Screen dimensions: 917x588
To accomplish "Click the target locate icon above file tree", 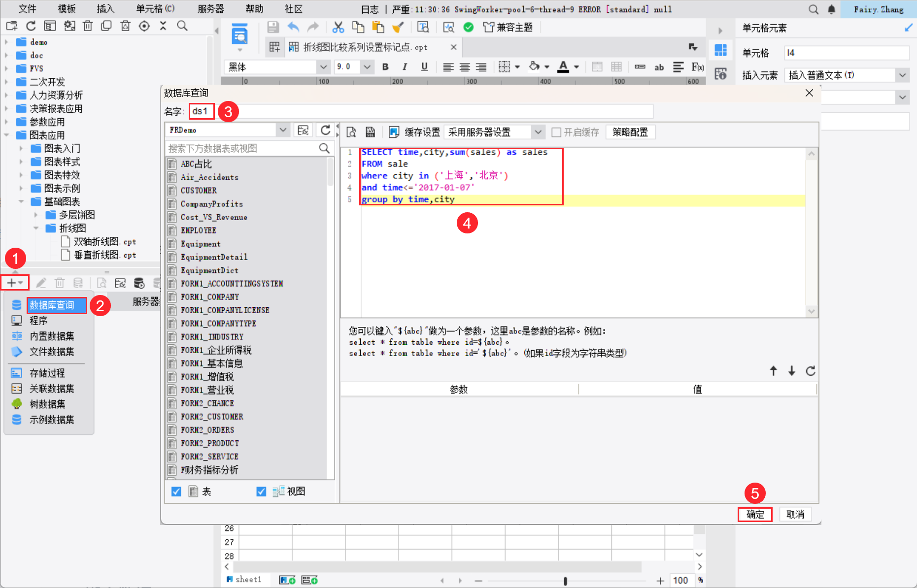I will [144, 26].
